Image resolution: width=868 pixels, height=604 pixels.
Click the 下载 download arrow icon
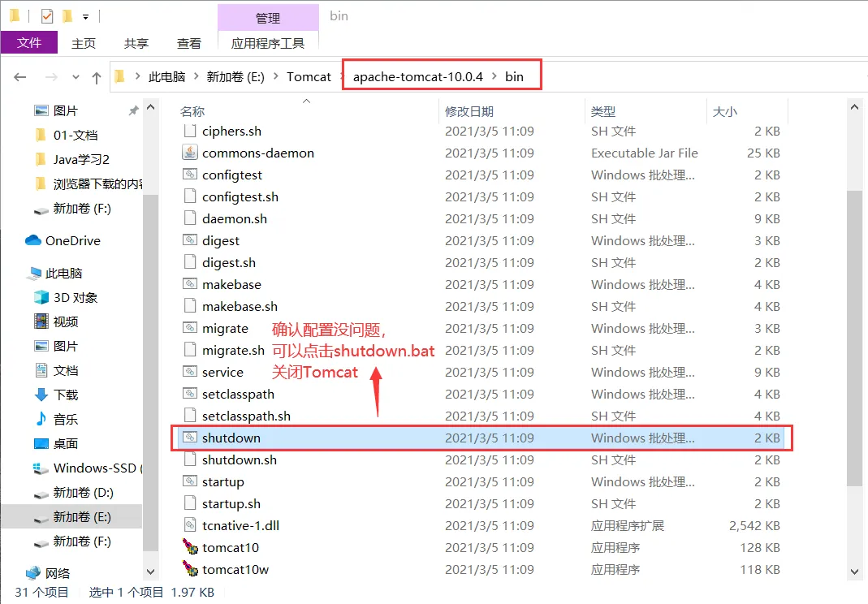click(x=41, y=395)
